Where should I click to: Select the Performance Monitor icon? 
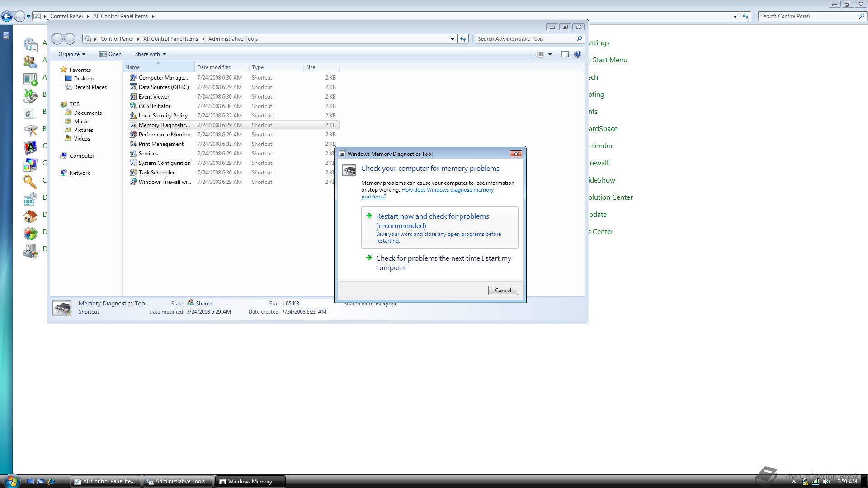click(133, 135)
